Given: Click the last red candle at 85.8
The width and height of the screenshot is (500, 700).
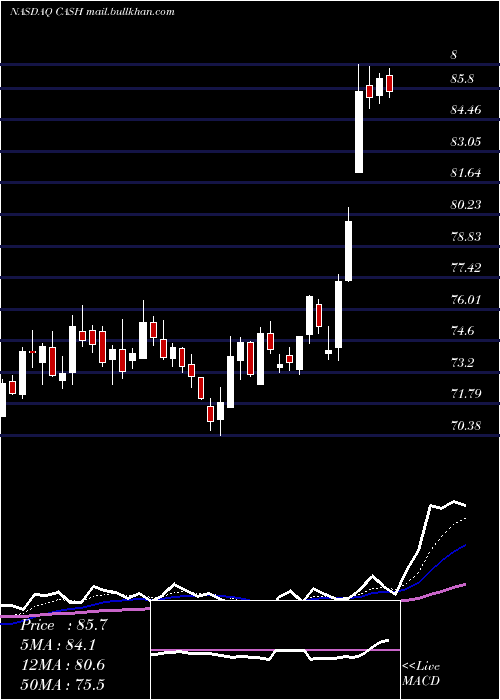Looking at the screenshot, I should pos(389,83).
